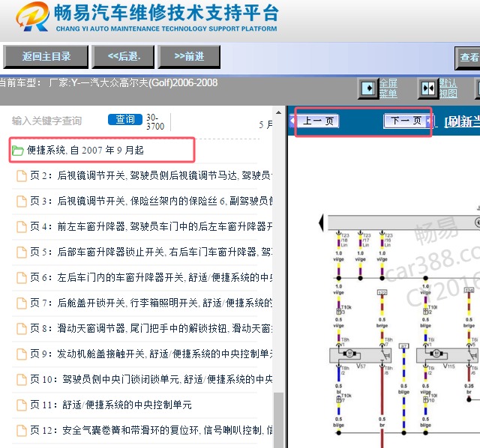480x448 pixels.
Task: Click the document icon beside 页 6
Action: pyautogui.click(x=22, y=278)
